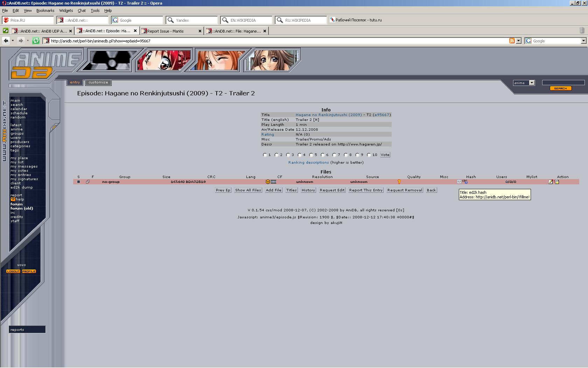588x368 pixels.
Task: Click the edit file icon under Action
Action: tap(551, 182)
